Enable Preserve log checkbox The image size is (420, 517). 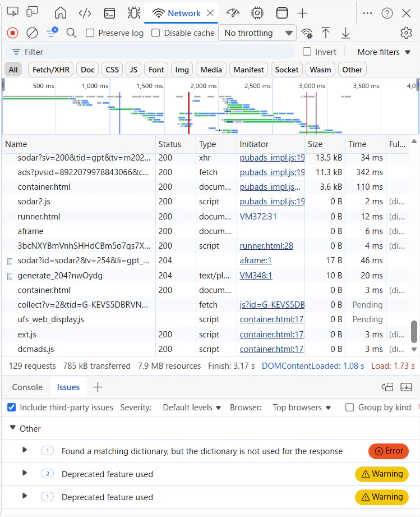pyautogui.click(x=90, y=33)
